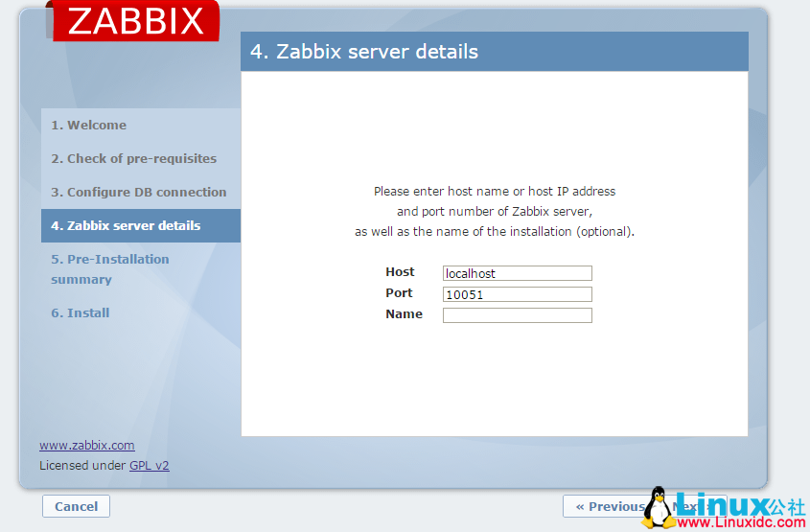Viewport: 810px width, 532px height.
Task: Click 'and port number of Zabbix server,' text
Action: point(495,211)
